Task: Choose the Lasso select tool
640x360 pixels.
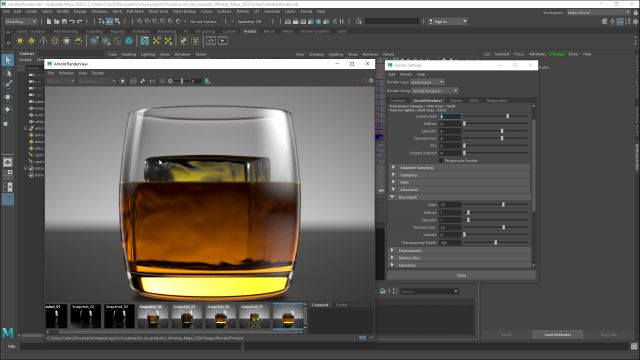Action: click(8, 73)
